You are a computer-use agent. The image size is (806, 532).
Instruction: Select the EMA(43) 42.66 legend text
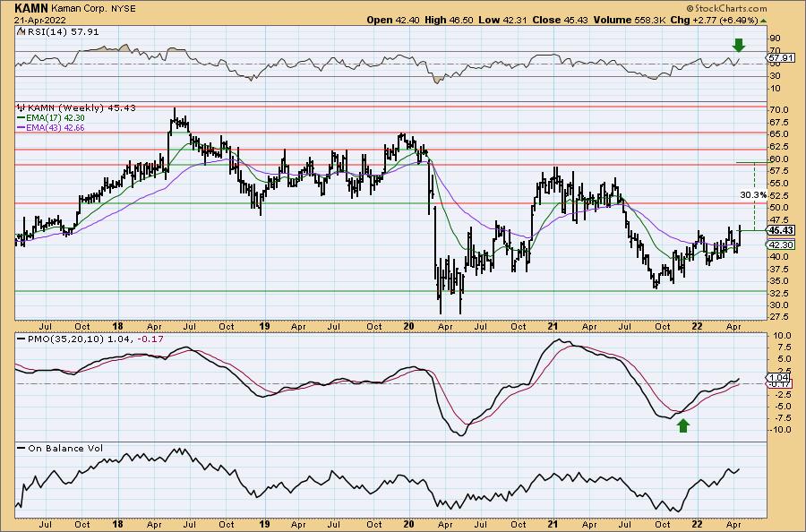[56, 127]
